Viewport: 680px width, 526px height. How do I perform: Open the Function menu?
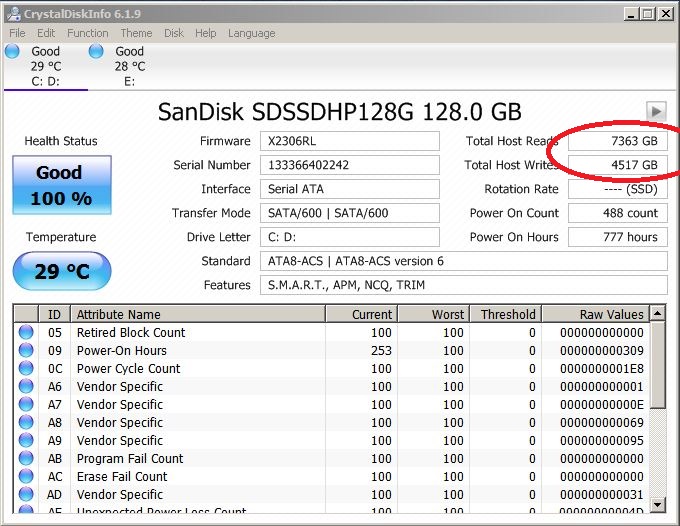coord(88,33)
